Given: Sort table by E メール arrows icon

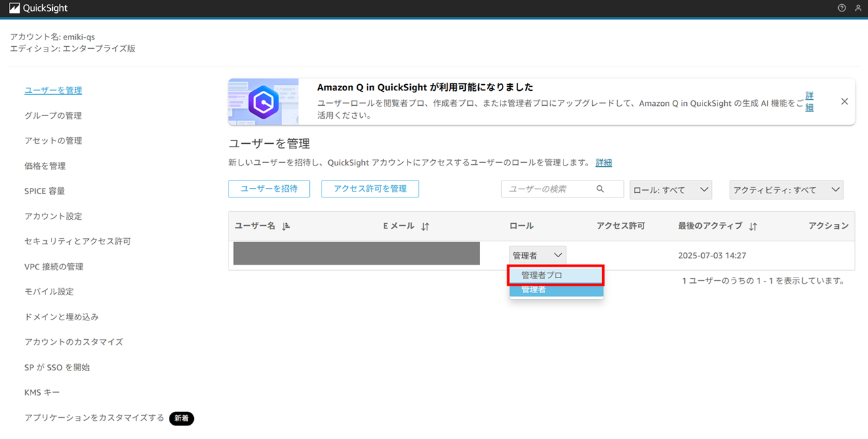Looking at the screenshot, I should 425,227.
